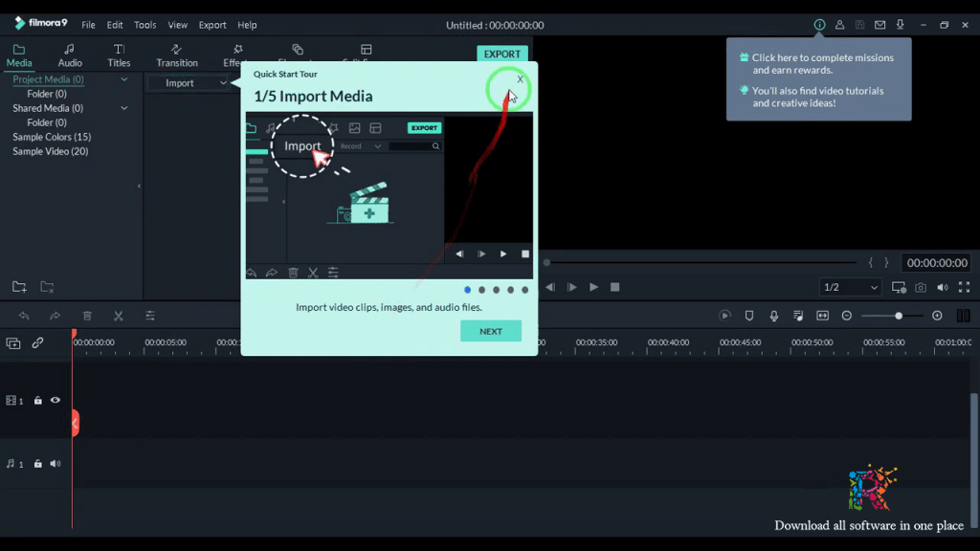Click the timeline undo icon

pos(24,316)
